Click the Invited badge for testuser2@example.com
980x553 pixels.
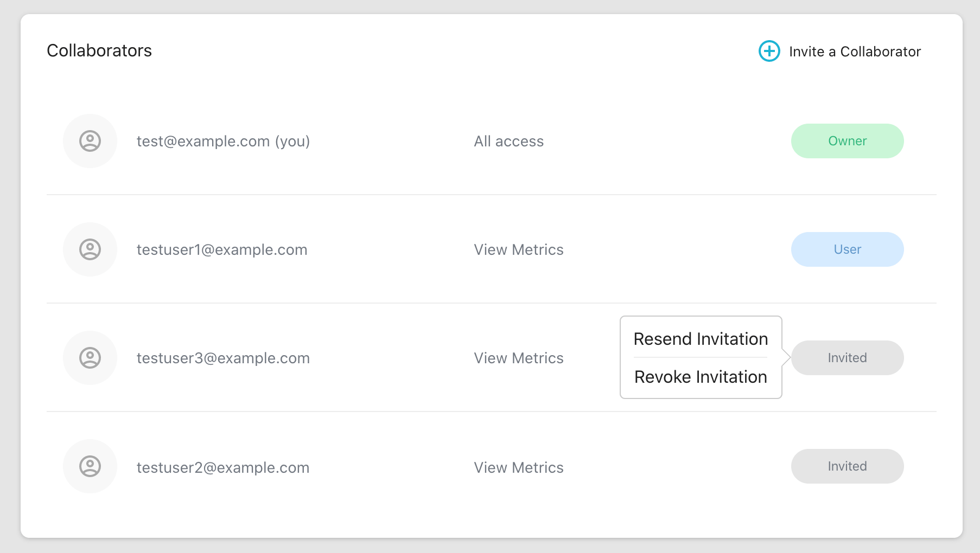click(x=847, y=466)
